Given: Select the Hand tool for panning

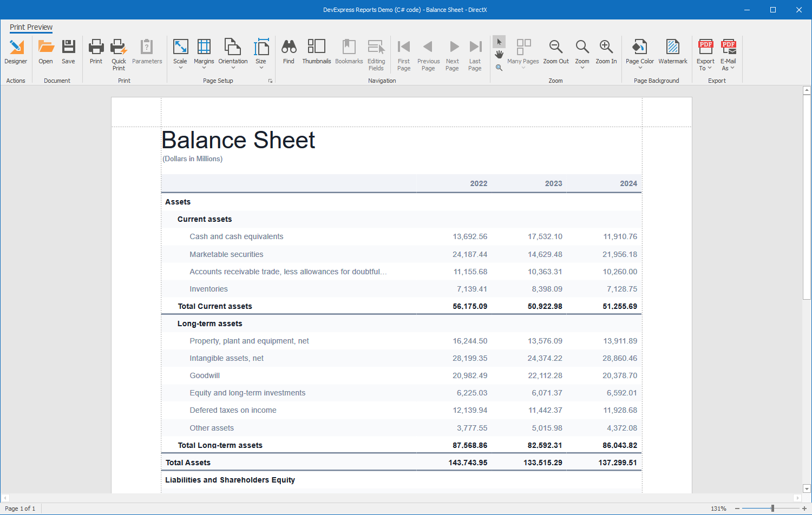Looking at the screenshot, I should click(x=499, y=54).
